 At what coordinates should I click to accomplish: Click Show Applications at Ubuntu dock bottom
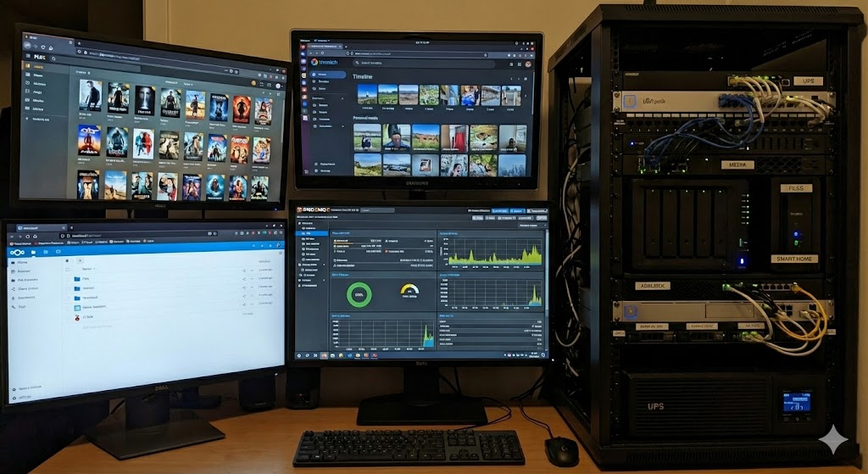[306, 171]
